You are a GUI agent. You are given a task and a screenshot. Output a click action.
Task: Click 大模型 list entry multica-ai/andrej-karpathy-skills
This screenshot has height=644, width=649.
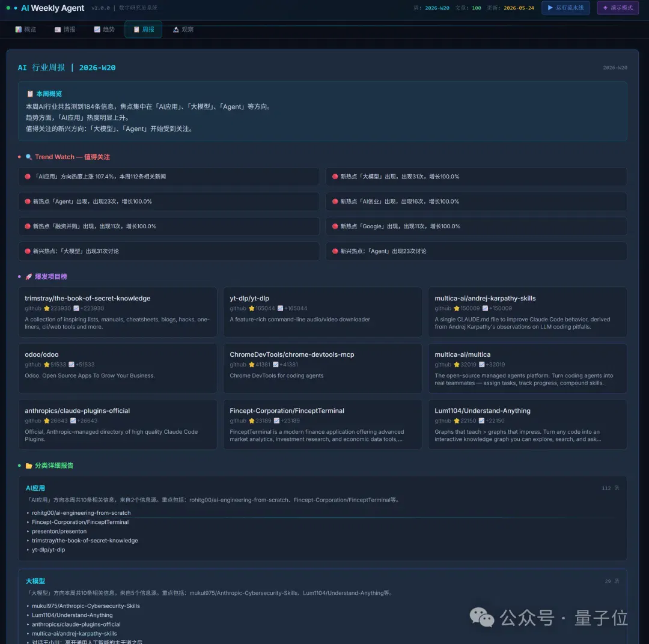pyautogui.click(x=74, y=634)
